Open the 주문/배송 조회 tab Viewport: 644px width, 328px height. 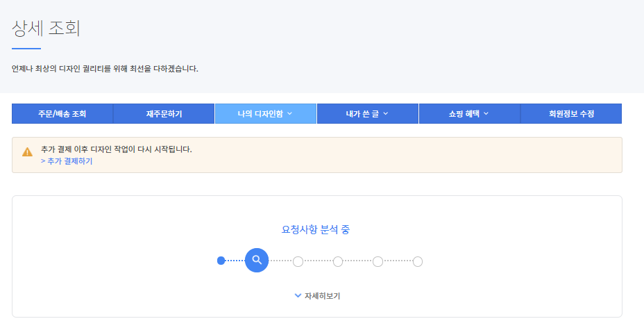click(62, 113)
